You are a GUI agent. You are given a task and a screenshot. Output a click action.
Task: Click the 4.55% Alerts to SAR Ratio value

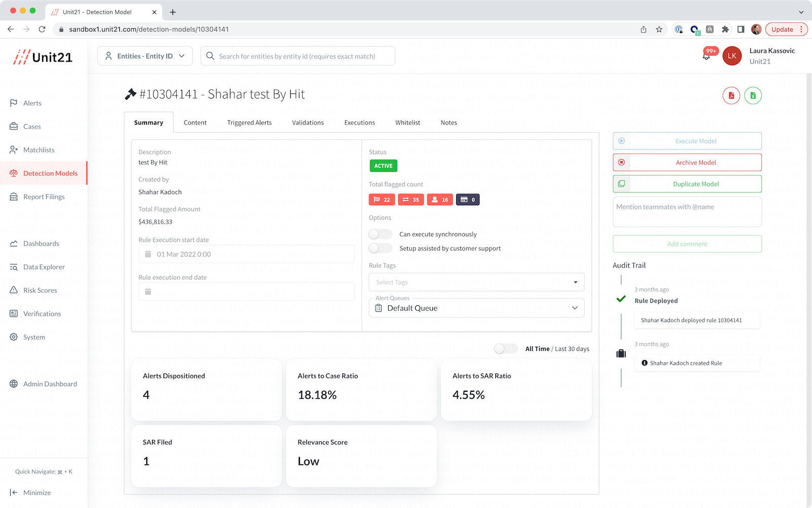click(468, 395)
